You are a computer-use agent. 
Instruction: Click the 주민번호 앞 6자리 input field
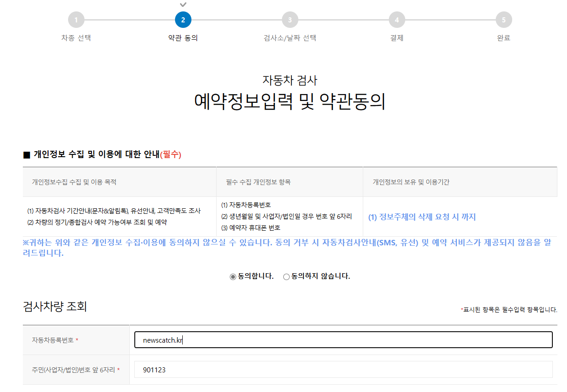point(344,370)
